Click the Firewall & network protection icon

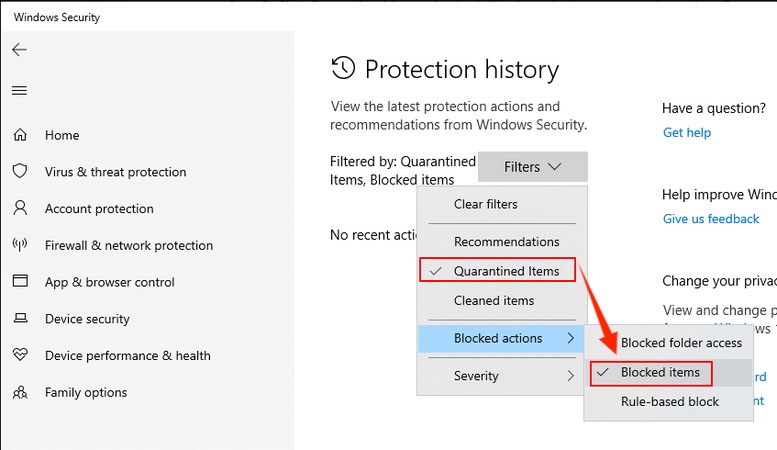point(20,245)
